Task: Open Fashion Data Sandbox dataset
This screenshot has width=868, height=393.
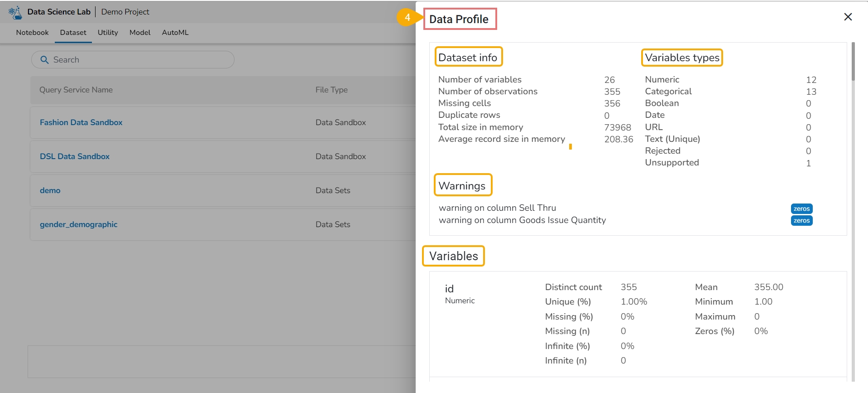Action: pyautogui.click(x=81, y=122)
